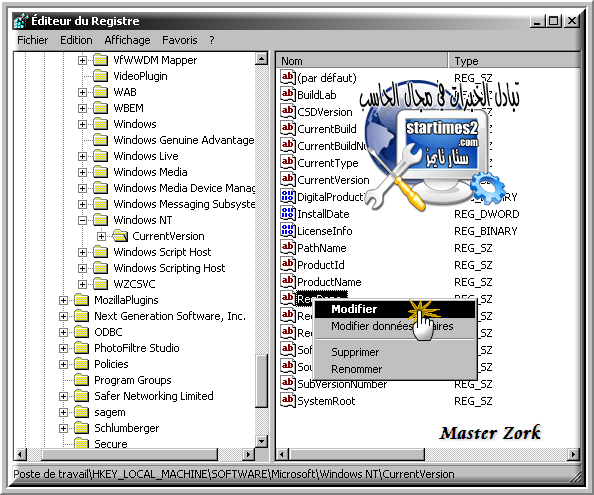Click the LicenseInfo binary value icon
594x495 pixels.
tap(288, 231)
